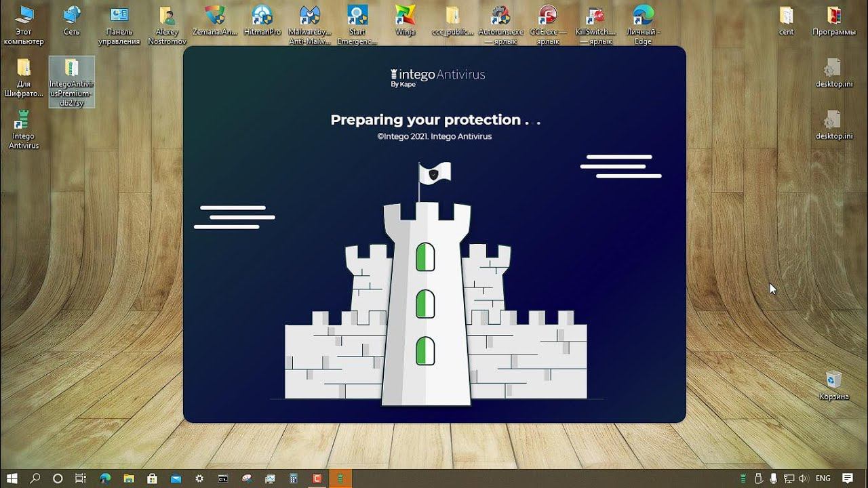Image resolution: width=868 pixels, height=488 pixels.
Task: Open the Программы desktop icon
Action: pyautogui.click(x=833, y=20)
